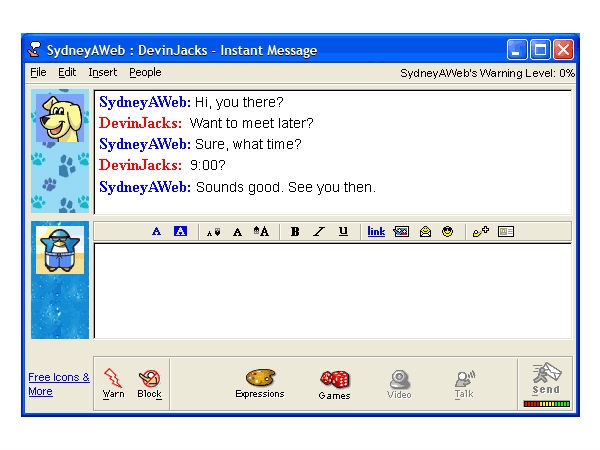Decrease font size with small A icon
The image size is (600, 450).
(x=214, y=232)
